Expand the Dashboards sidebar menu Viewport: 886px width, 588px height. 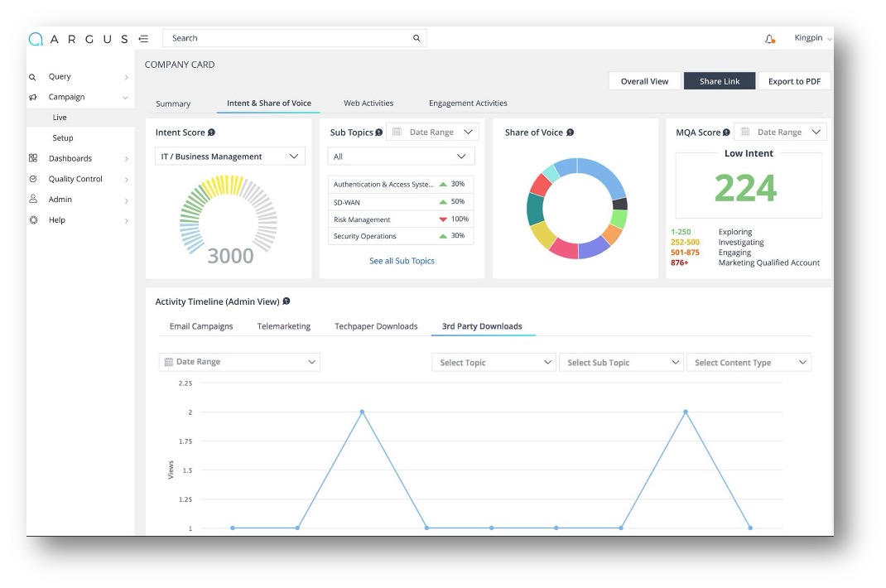click(x=79, y=158)
